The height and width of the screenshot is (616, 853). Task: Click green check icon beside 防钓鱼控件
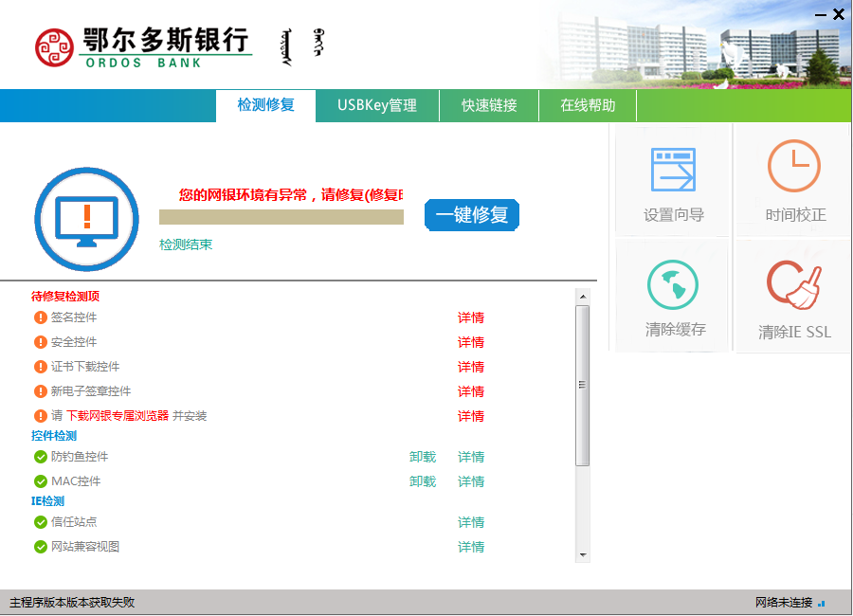41,457
